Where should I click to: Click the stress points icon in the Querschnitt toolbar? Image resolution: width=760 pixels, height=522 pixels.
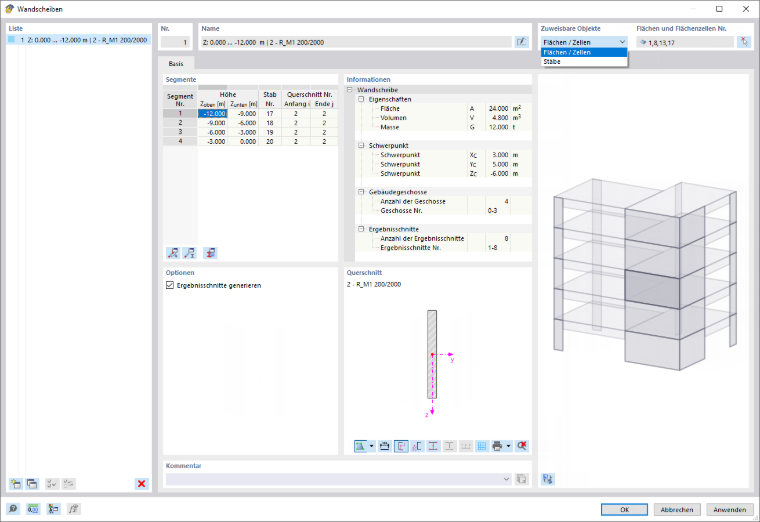pos(417,446)
